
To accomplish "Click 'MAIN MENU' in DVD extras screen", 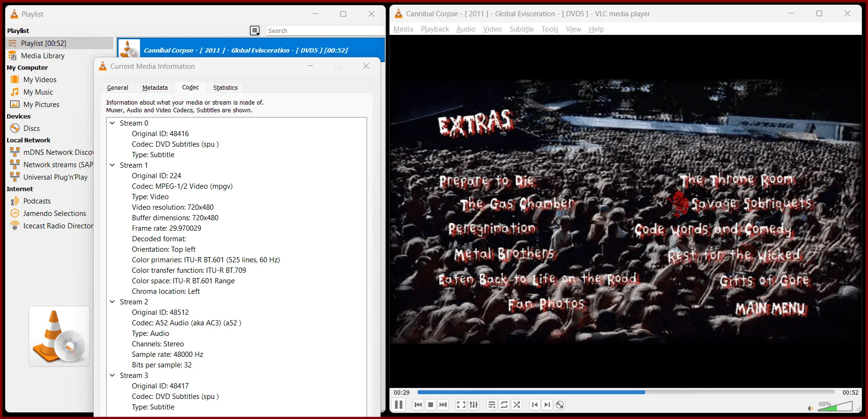I will point(770,309).
